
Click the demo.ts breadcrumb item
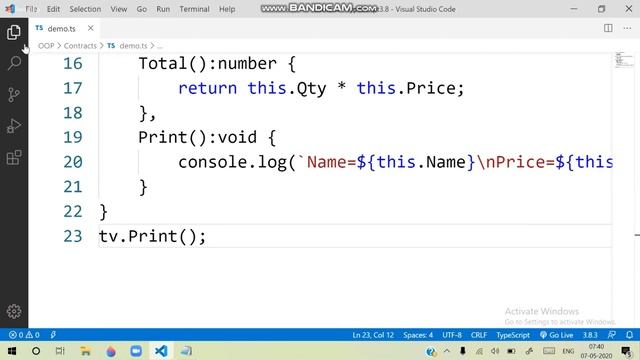coord(127,46)
